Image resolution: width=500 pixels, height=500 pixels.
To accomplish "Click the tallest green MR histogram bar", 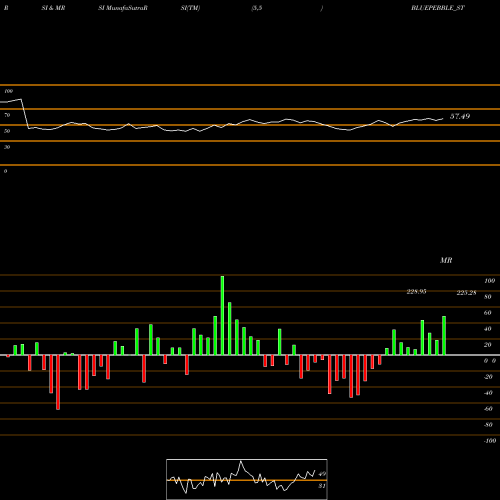I will (x=222, y=315).
